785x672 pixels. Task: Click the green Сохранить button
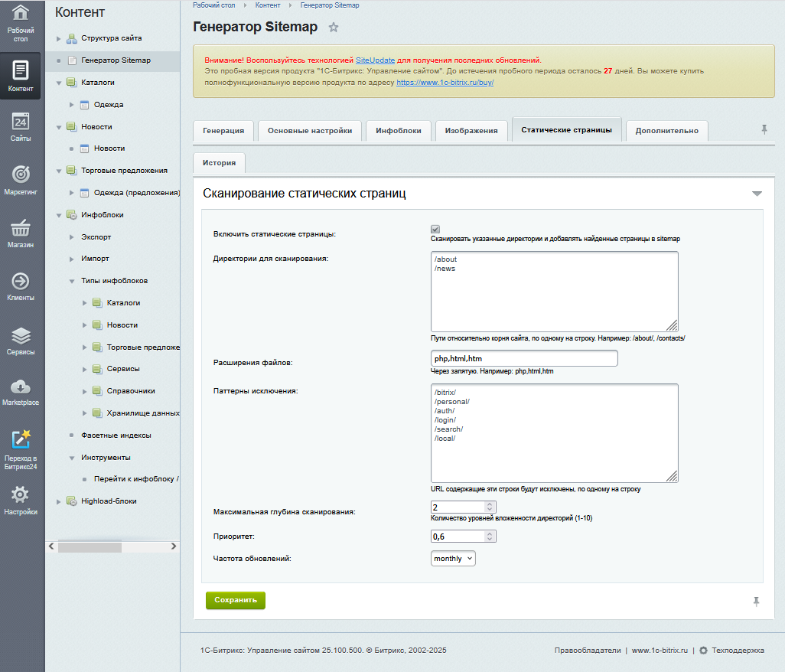coord(235,600)
